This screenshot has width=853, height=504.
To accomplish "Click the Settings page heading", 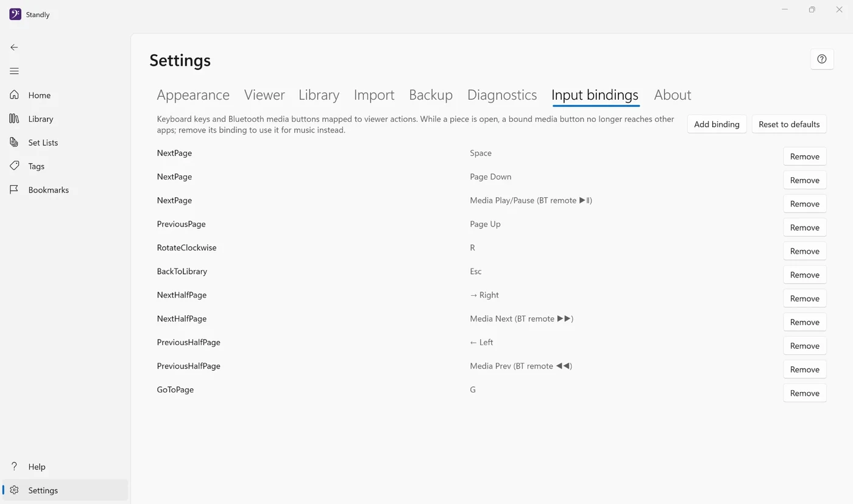I will click(x=180, y=60).
